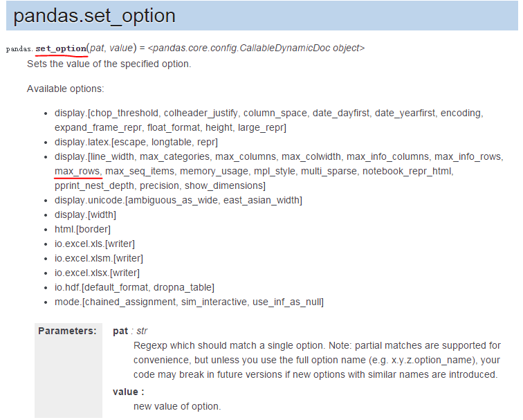Click the 'pat' parameter in signature
Screen dimensions: 523x420
[x=97, y=48]
